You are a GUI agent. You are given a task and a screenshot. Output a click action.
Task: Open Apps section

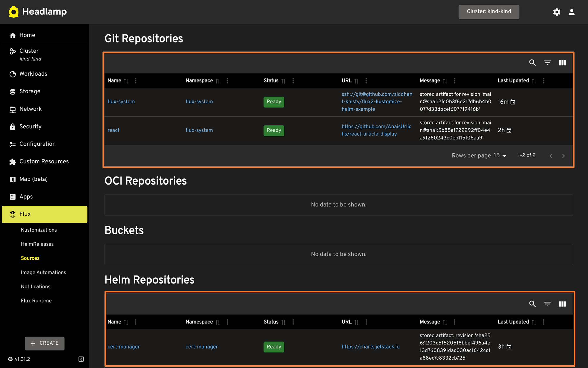(x=44, y=197)
